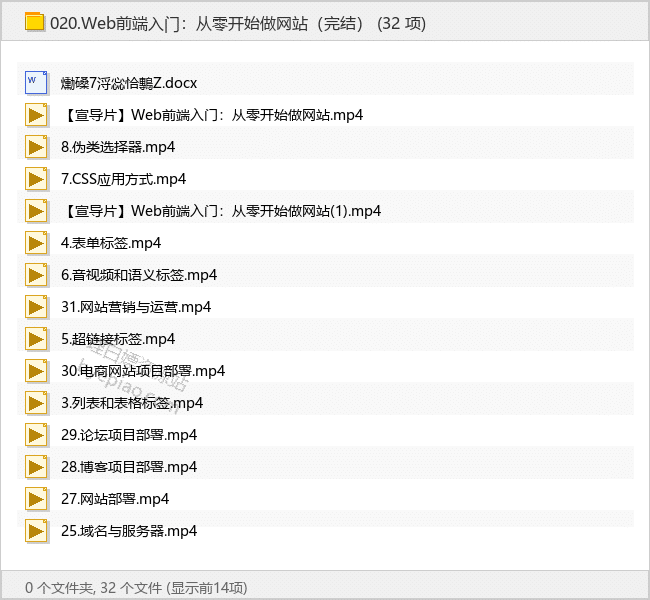Click video icon for 5.超链接标签.mp4

coord(36,339)
